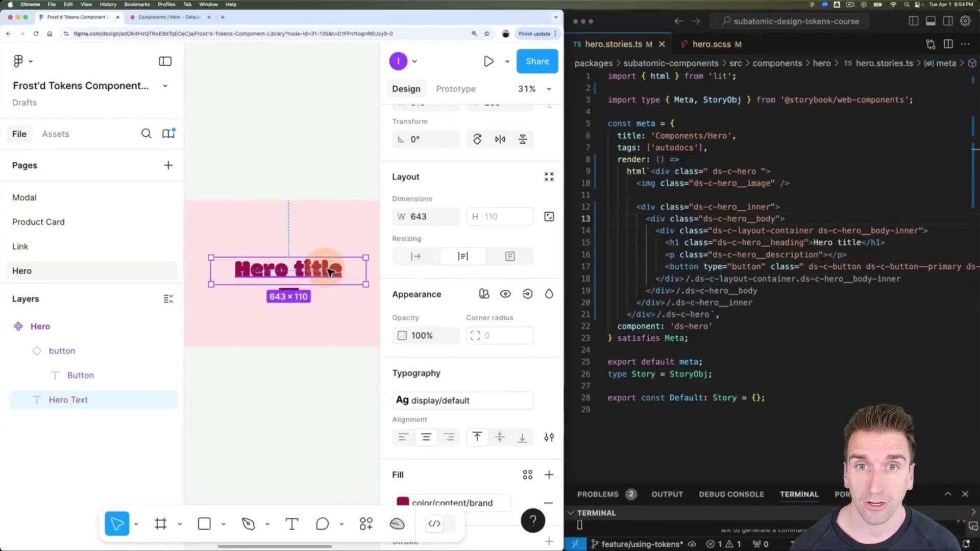Open PROBLEMS panel tab in VS Code
Image resolution: width=980 pixels, height=551 pixels.
[x=598, y=494]
